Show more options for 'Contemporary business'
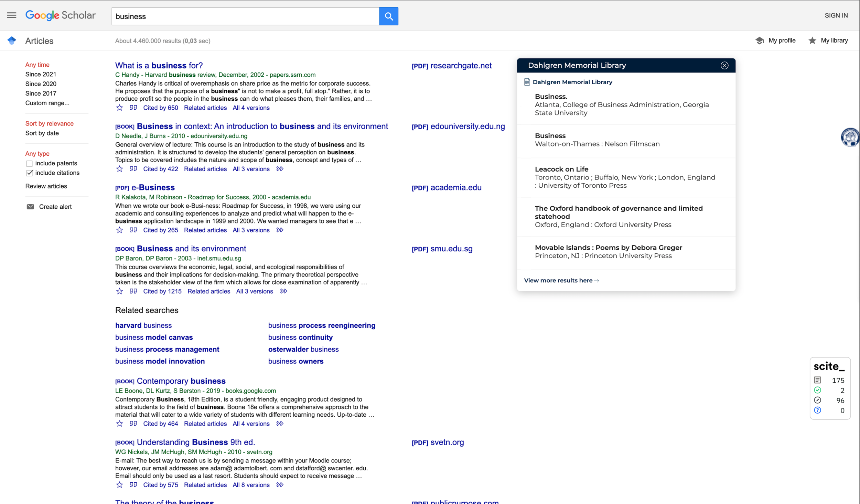The height and width of the screenshot is (504, 860). point(280,424)
